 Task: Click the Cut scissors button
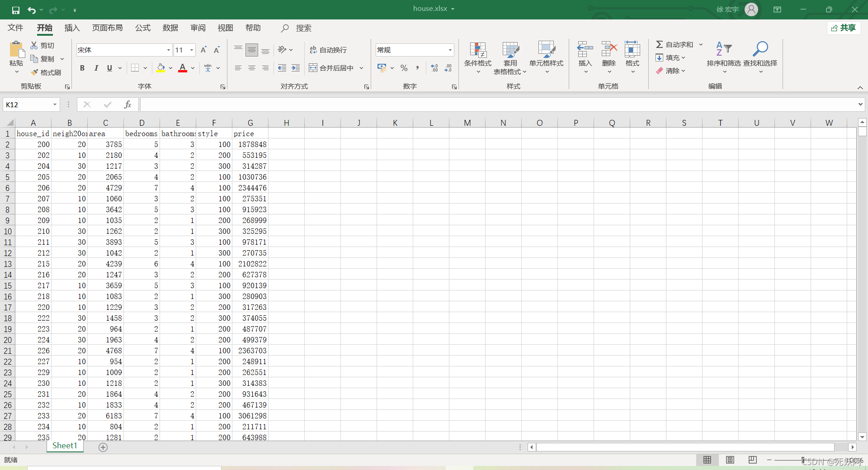[42, 45]
